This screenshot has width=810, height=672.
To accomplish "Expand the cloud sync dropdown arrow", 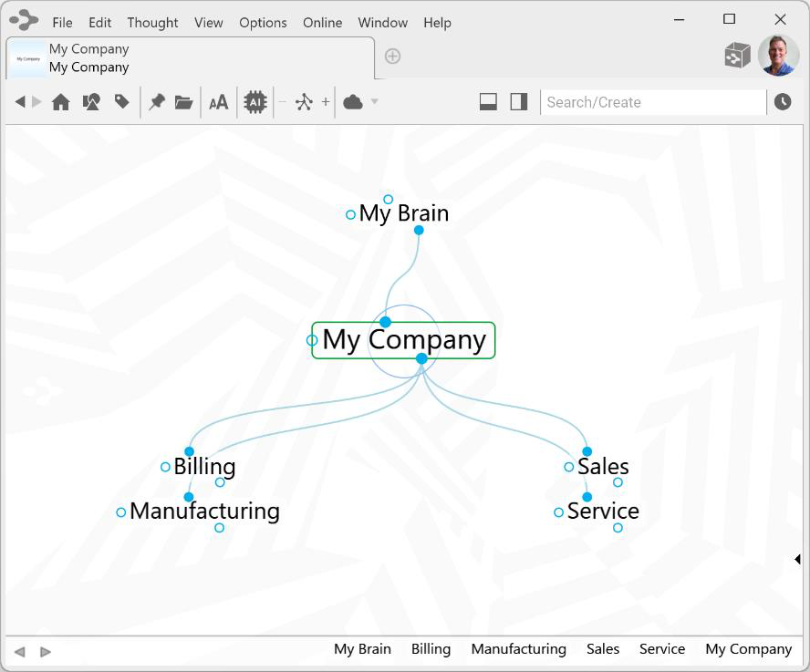I will [375, 102].
